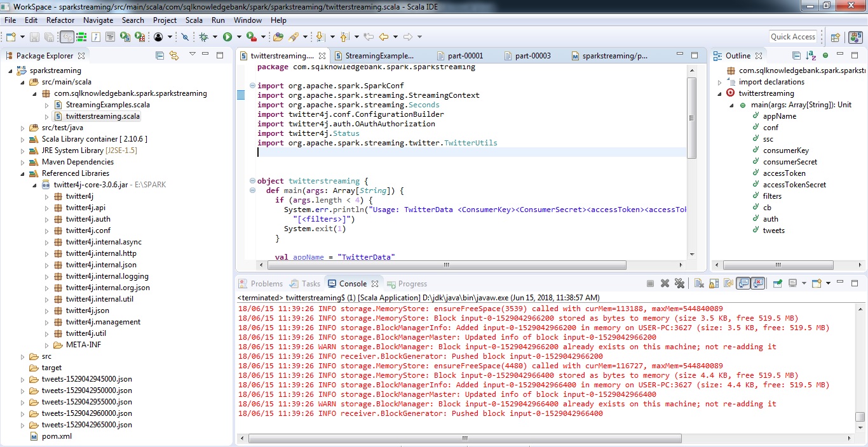Toggle Show Console When Standard Error Changes

coord(757,283)
